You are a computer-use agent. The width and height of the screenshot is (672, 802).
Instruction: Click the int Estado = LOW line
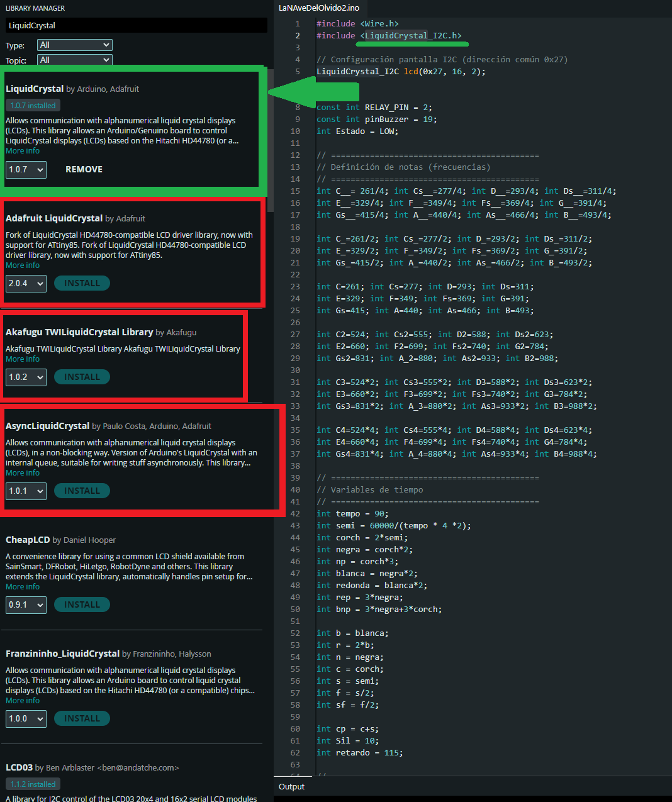pos(357,131)
